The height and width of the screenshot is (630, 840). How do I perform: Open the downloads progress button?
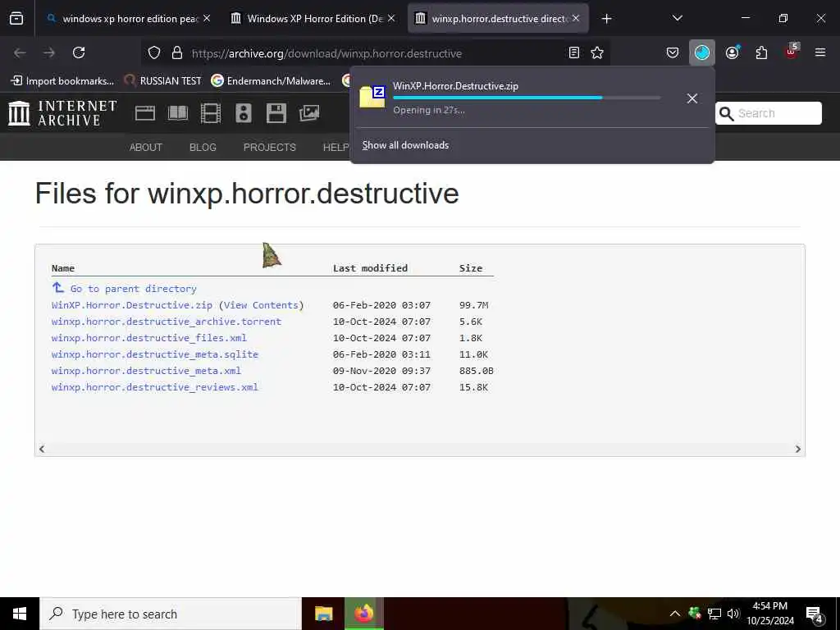coord(702,53)
